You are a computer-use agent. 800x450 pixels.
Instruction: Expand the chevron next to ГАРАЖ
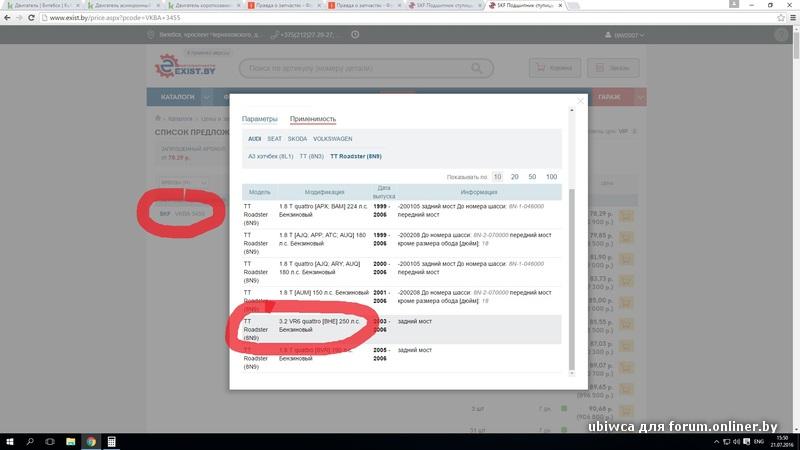(x=640, y=97)
